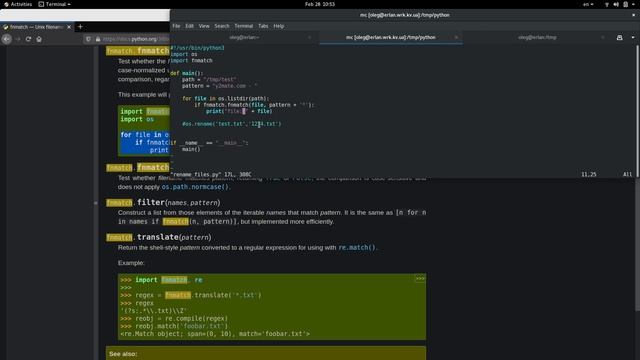Open the terminal File menu

coord(176,26)
